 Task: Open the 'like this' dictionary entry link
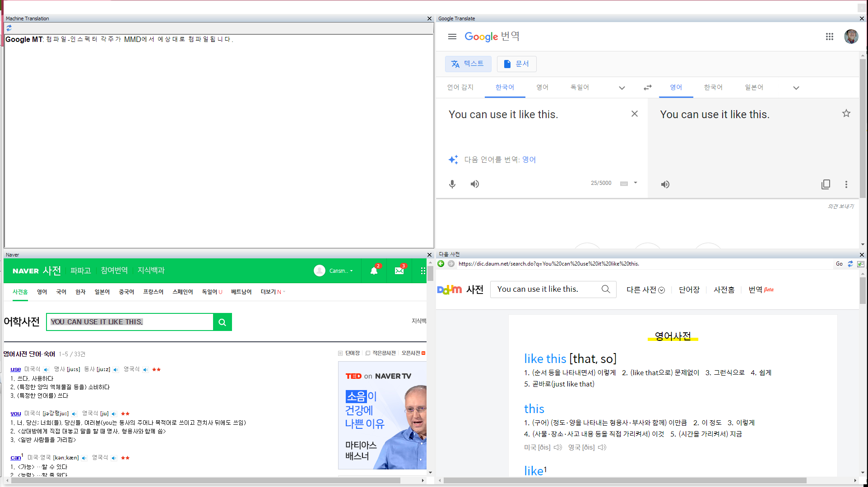tap(545, 358)
